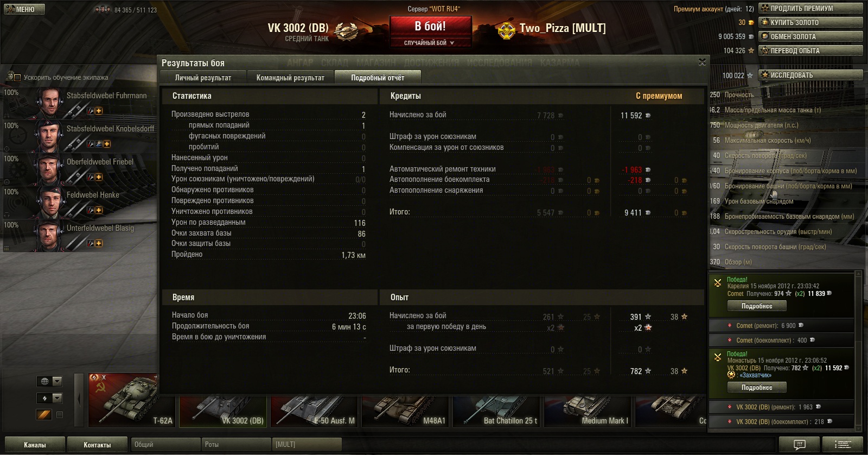Viewport: 868px width, 455px height.
Task: Select the orange elite-status stripe filter icon
Action: pyautogui.click(x=44, y=414)
